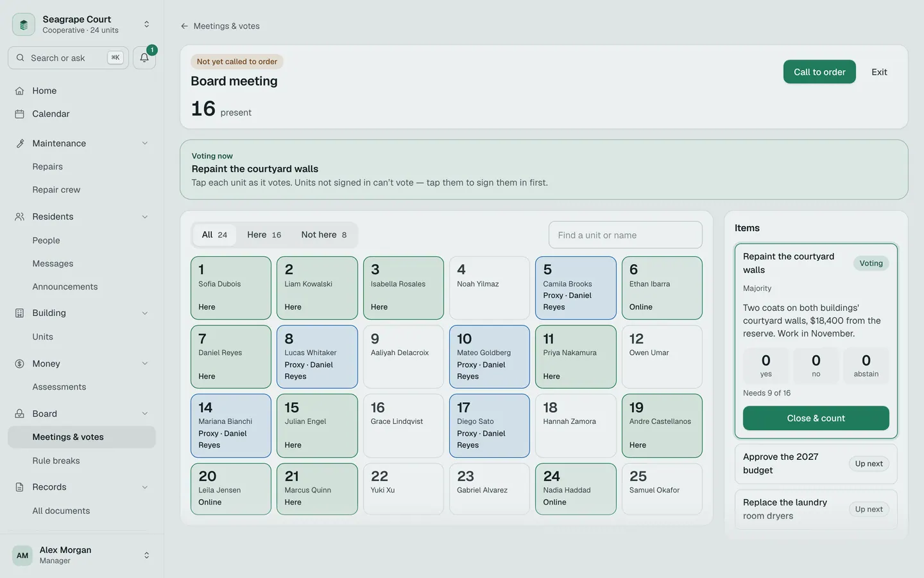Viewport: 924px width, 578px height.
Task: Select the All 24 tab
Action: click(x=214, y=235)
